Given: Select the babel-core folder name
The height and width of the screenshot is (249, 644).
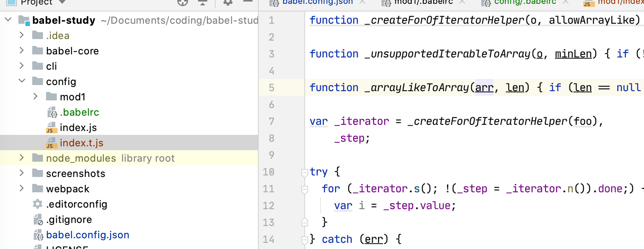Looking at the screenshot, I should pyautogui.click(x=72, y=51).
